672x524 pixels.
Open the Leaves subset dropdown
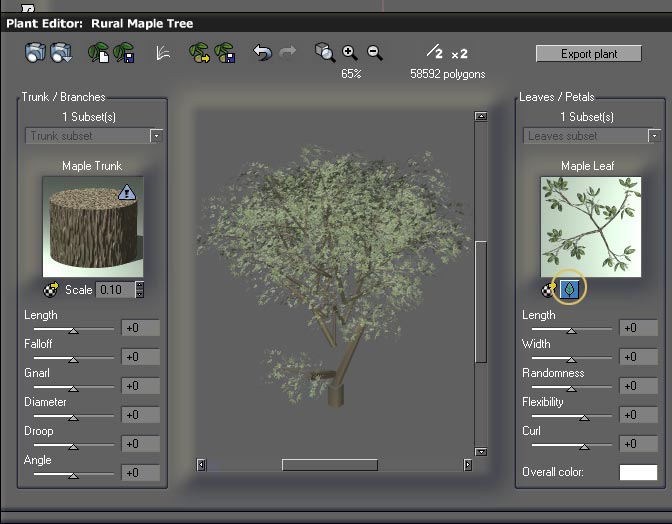point(654,136)
